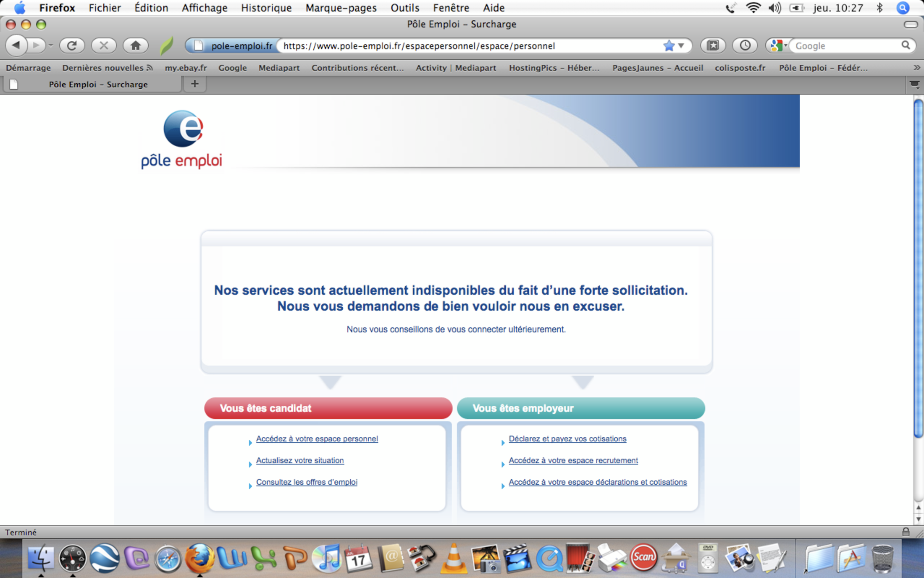
Task: Stop loading with the X toolbar button
Action: [x=103, y=45]
